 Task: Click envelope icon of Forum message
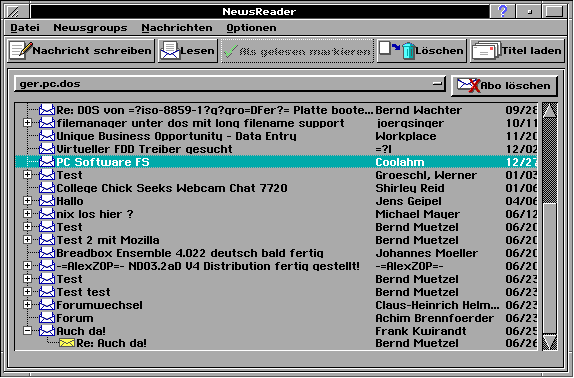[47, 318]
